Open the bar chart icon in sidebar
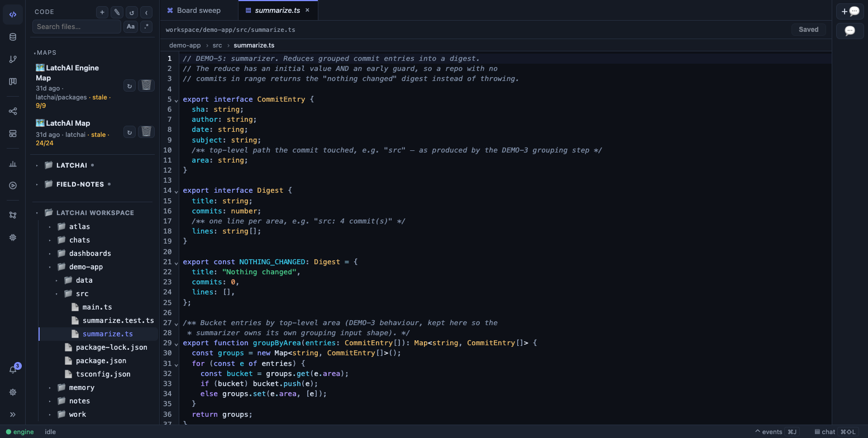Image resolution: width=868 pixels, height=438 pixels. [x=13, y=164]
